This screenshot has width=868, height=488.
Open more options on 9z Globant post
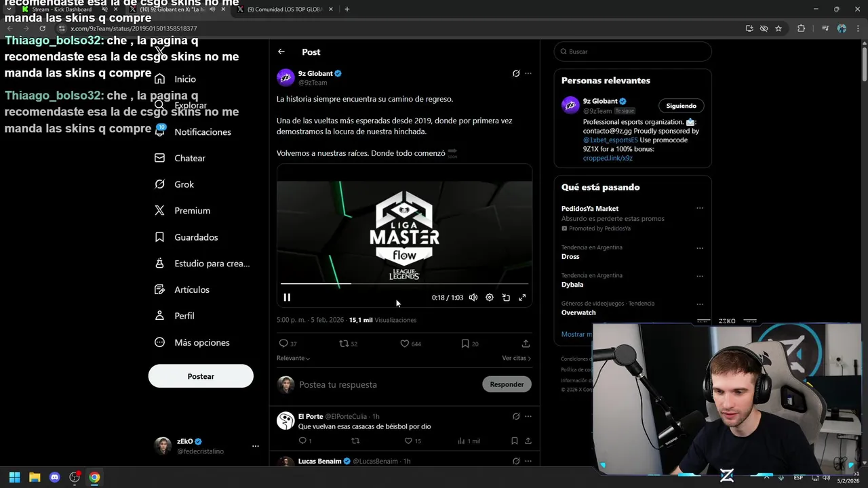(x=528, y=73)
